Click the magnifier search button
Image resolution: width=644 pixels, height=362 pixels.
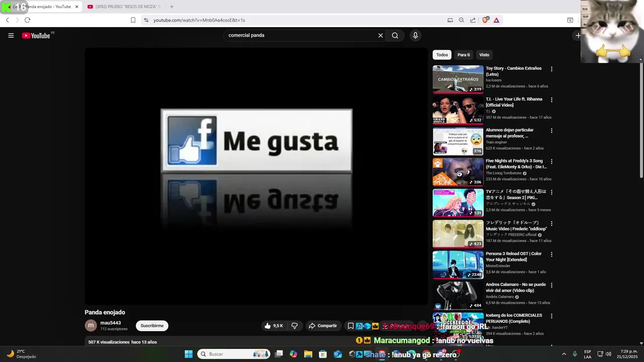point(395,35)
